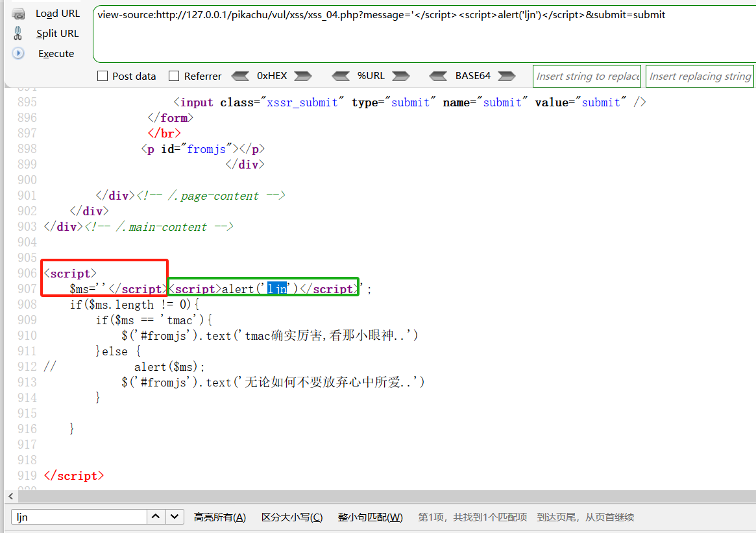Viewport: 756px width, 533px height.
Task: Click '到达页尾，从页首继续' status text
Action: [586, 517]
